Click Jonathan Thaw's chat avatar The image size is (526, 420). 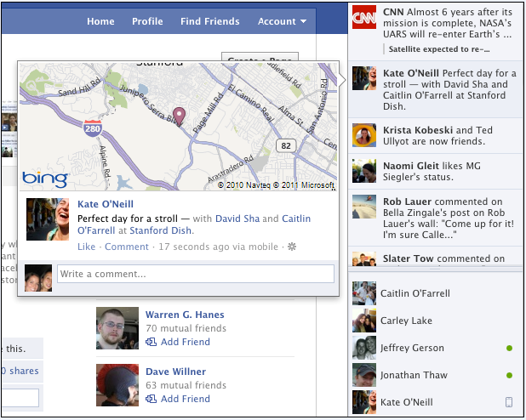364,375
